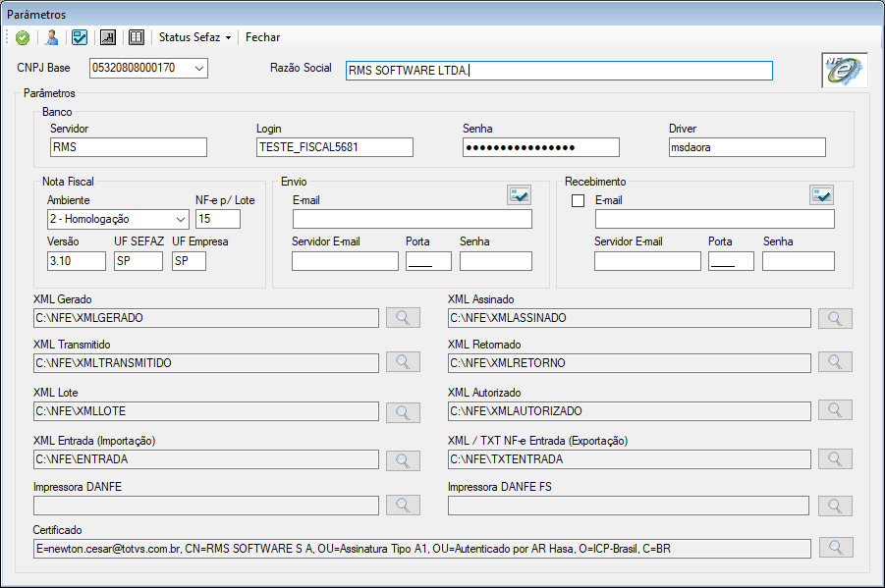Click the XML Transmitido path field

click(x=206, y=363)
